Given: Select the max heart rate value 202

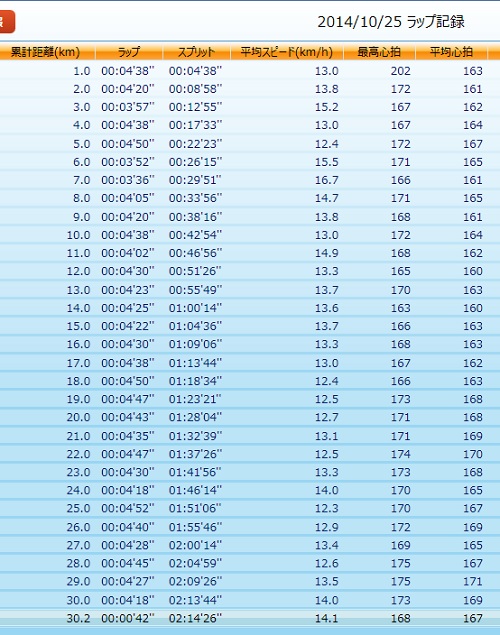Looking at the screenshot, I should pos(400,71).
